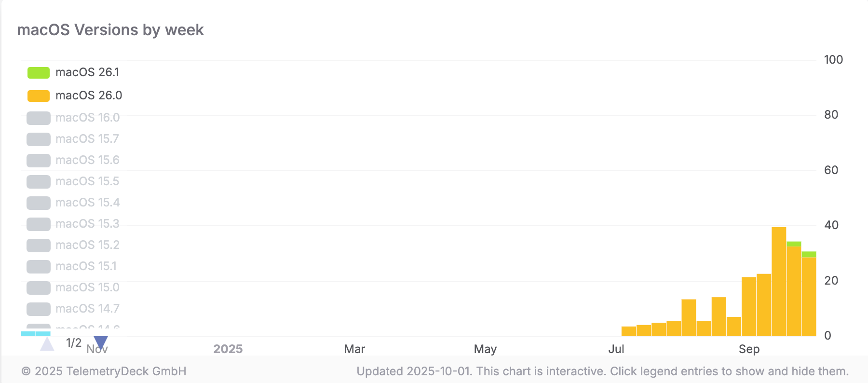Go to previous legend page arrow
Screen dimensions: 868x383
click(47, 344)
